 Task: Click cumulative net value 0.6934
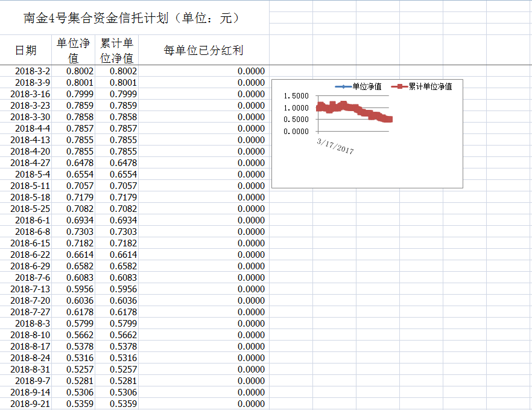pos(117,220)
